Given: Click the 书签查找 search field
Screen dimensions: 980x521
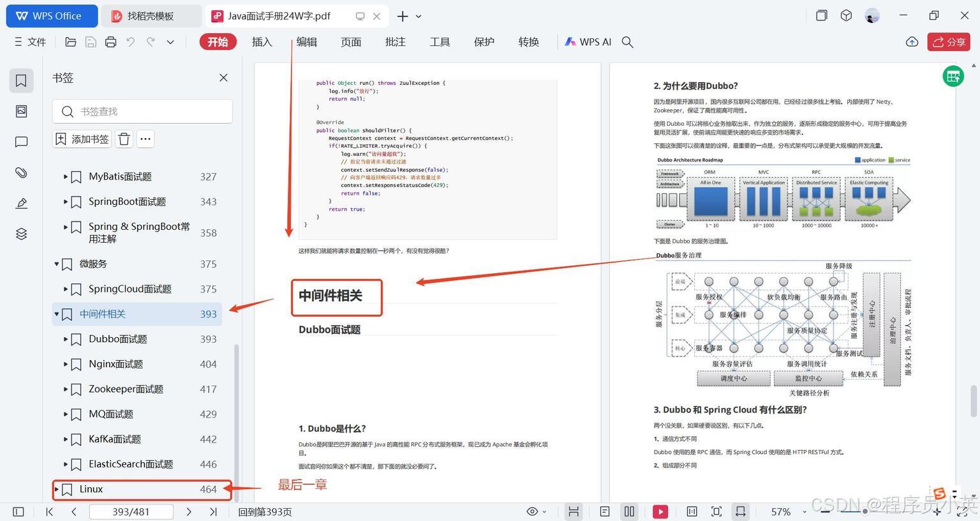Looking at the screenshot, I should [x=143, y=112].
